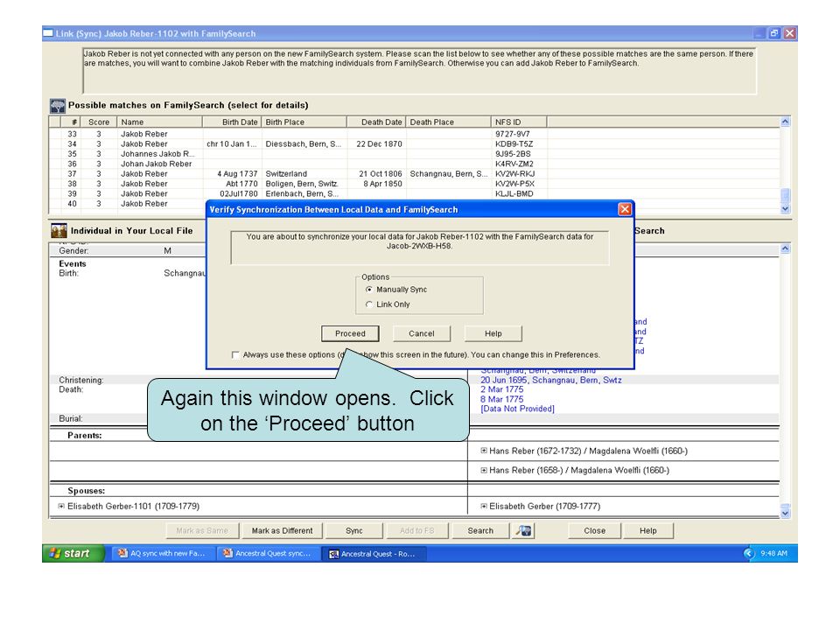Expand parents Hans Reber (1658-) entry
The image size is (840, 630).
click(x=484, y=471)
